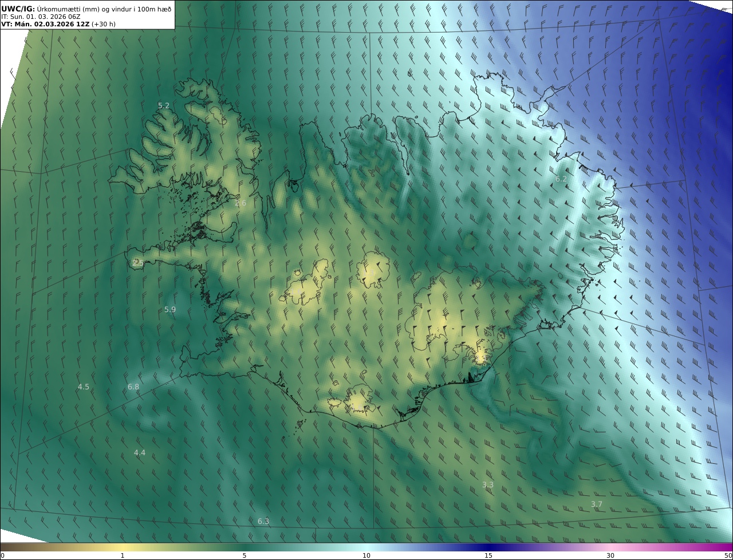Click the "50" tick label on color scale
733x560 pixels.
[728, 555]
